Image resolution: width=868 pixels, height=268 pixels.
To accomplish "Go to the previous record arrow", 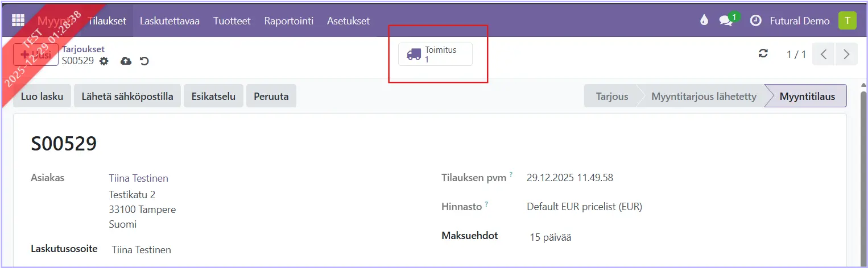I will coord(824,54).
